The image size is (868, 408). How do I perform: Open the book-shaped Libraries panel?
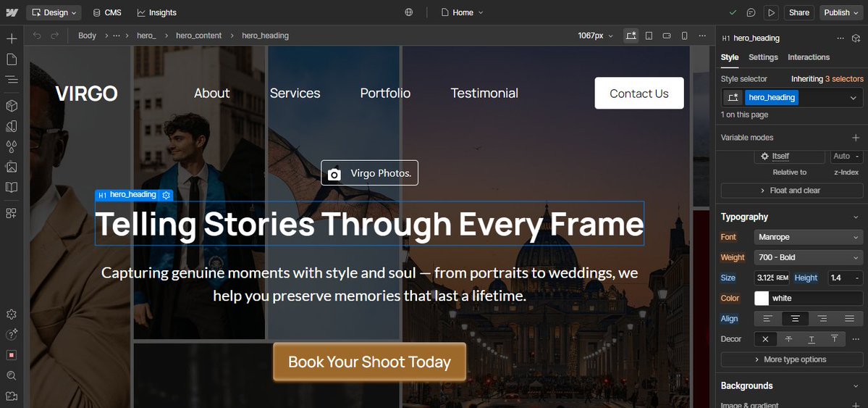[x=12, y=188]
